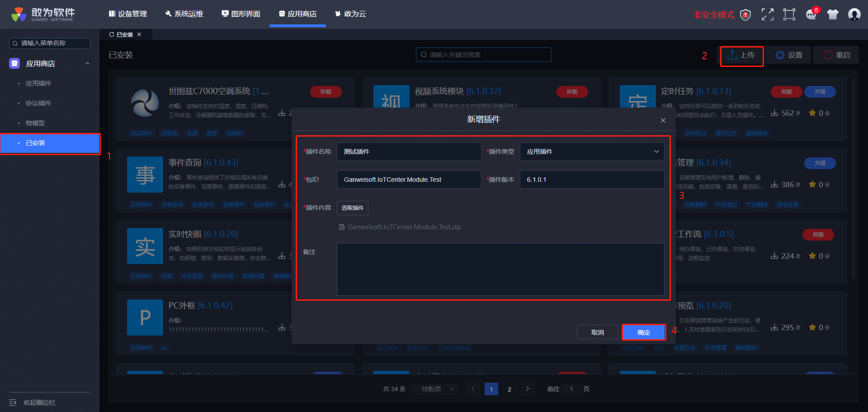Click the 插件名称 input field

click(x=409, y=152)
